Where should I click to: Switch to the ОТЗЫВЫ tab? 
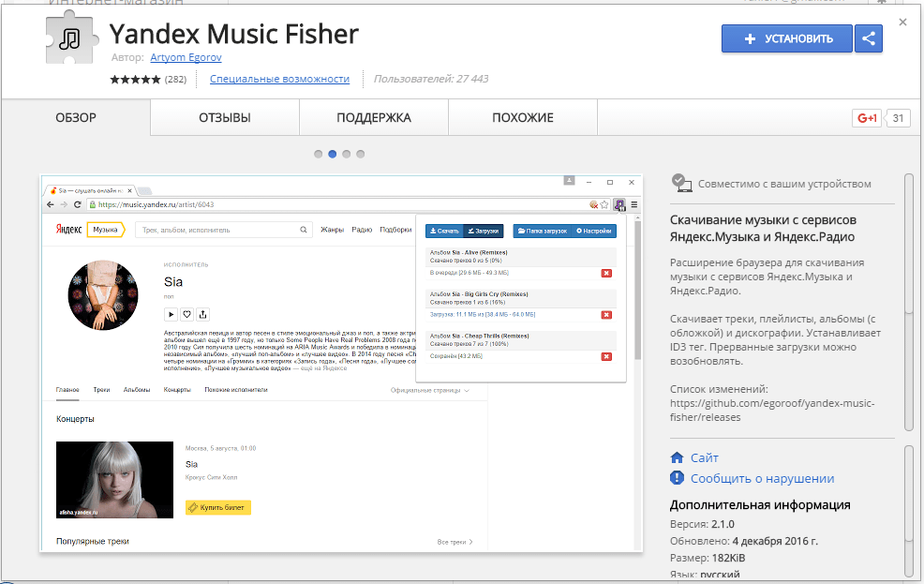point(224,118)
